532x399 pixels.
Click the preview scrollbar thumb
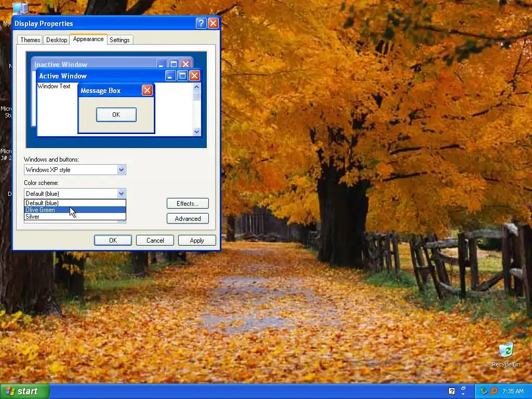point(196,96)
